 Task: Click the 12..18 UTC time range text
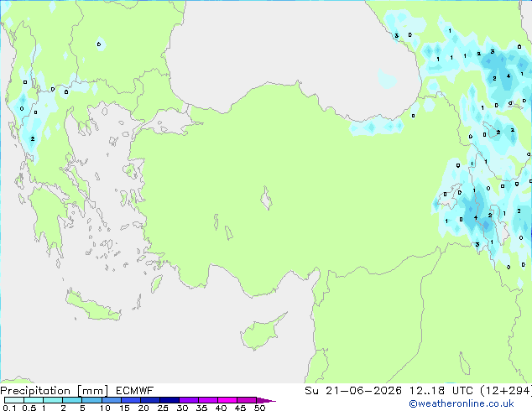441,391
